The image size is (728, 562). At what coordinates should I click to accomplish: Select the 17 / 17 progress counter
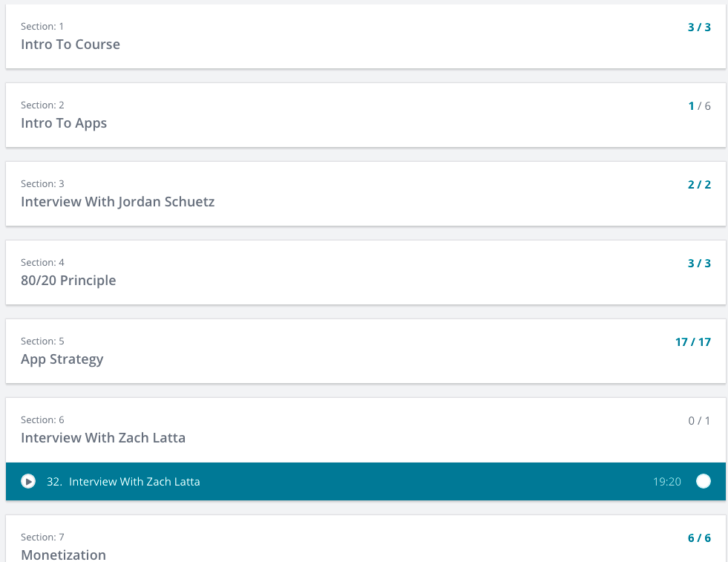[693, 342]
